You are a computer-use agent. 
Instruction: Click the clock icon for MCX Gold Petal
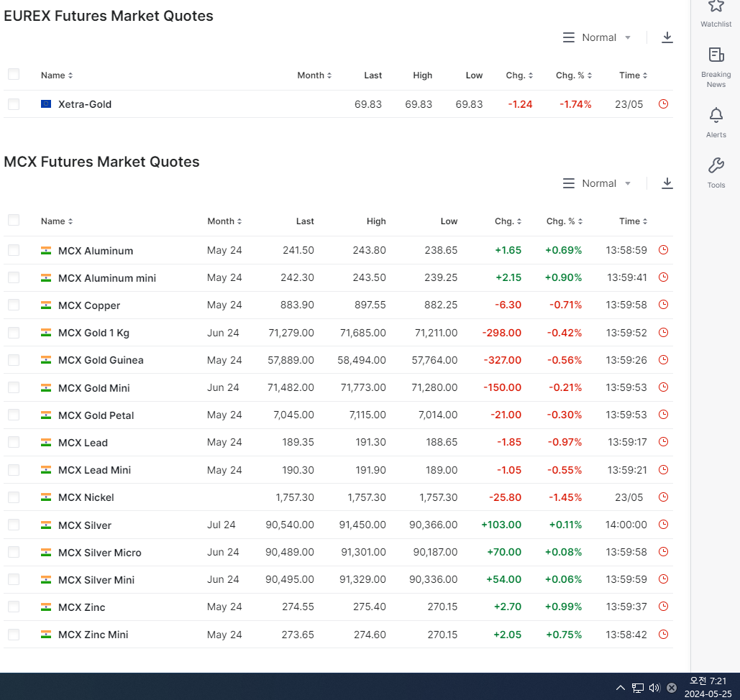pyautogui.click(x=663, y=415)
